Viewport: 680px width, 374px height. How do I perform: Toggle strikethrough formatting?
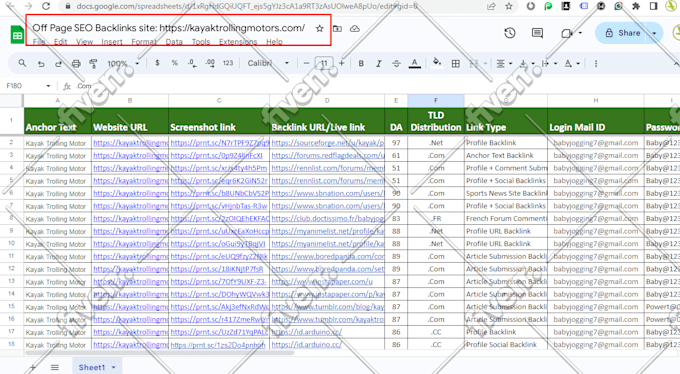tap(396, 64)
